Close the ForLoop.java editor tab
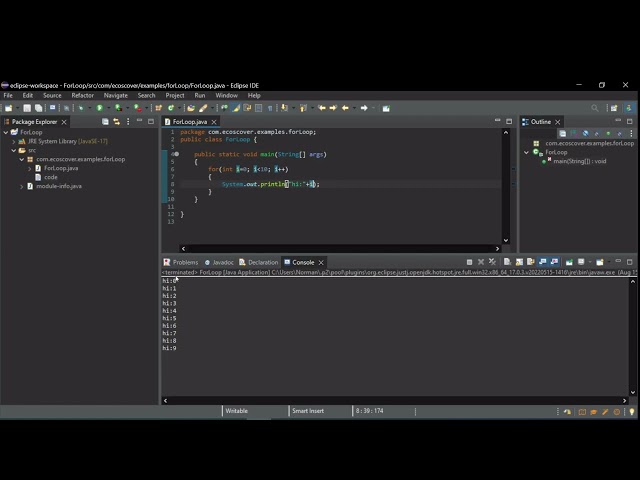This screenshot has width=640, height=480. (x=214, y=122)
